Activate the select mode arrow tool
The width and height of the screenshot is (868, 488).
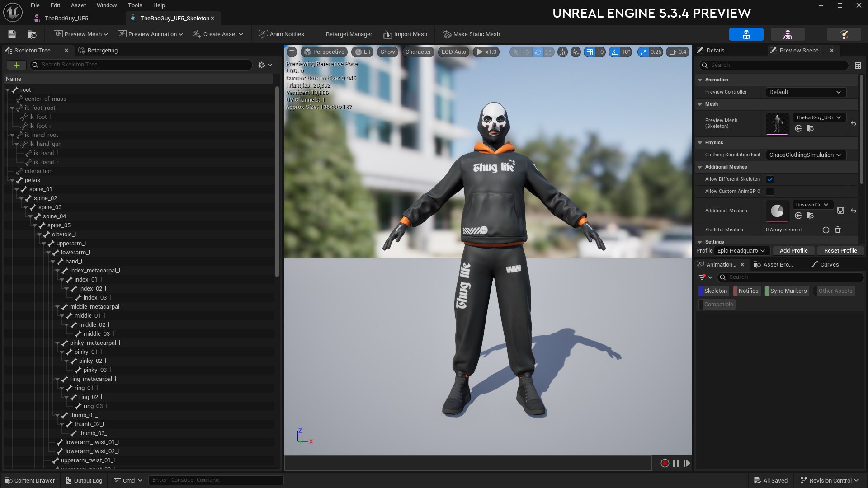516,52
